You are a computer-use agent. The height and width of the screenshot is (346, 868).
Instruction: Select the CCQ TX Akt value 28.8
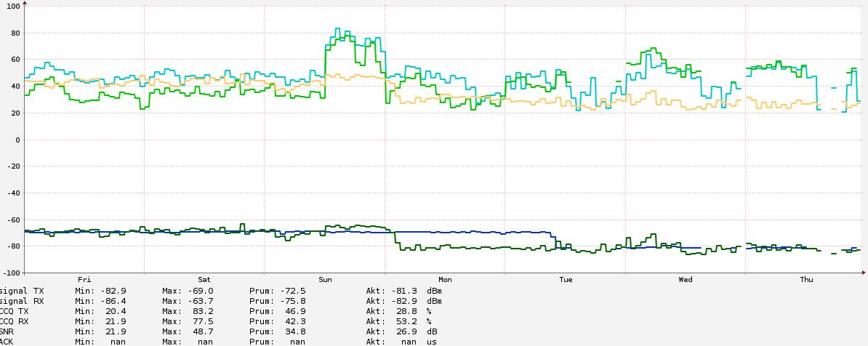tap(407, 311)
